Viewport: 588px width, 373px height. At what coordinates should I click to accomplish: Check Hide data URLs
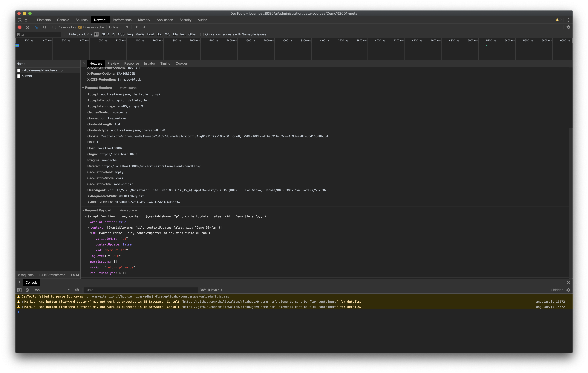pos(65,34)
